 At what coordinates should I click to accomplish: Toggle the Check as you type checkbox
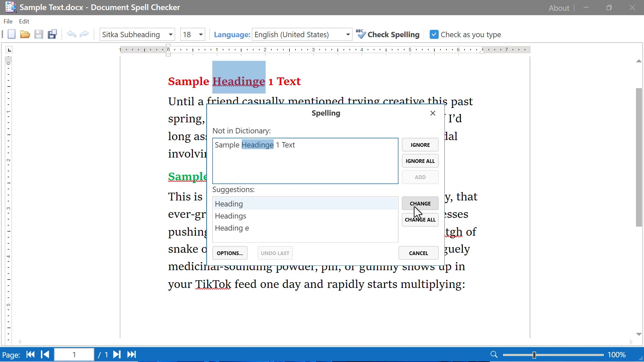coord(434,35)
